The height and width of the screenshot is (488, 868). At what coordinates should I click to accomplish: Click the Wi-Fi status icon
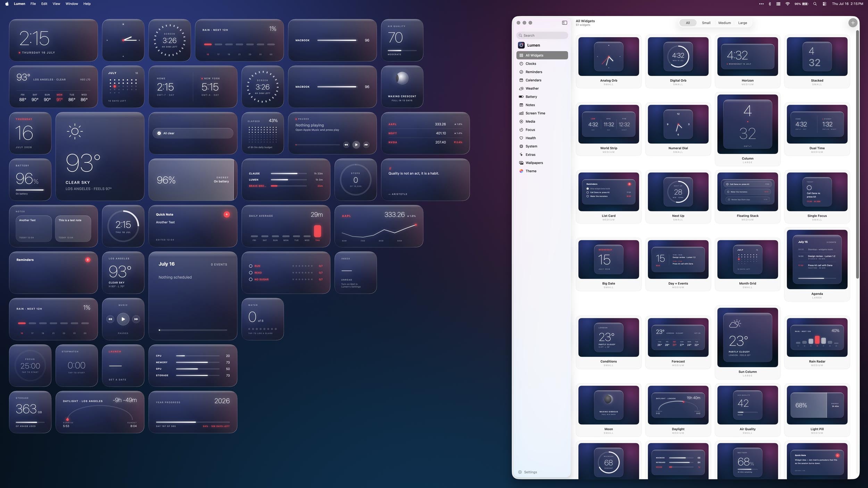[x=787, y=4]
